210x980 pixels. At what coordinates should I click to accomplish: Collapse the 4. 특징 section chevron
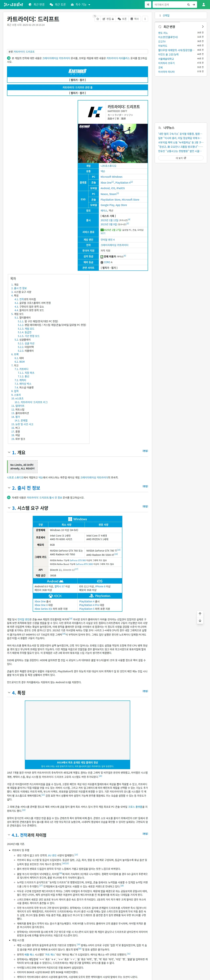pos(9,693)
